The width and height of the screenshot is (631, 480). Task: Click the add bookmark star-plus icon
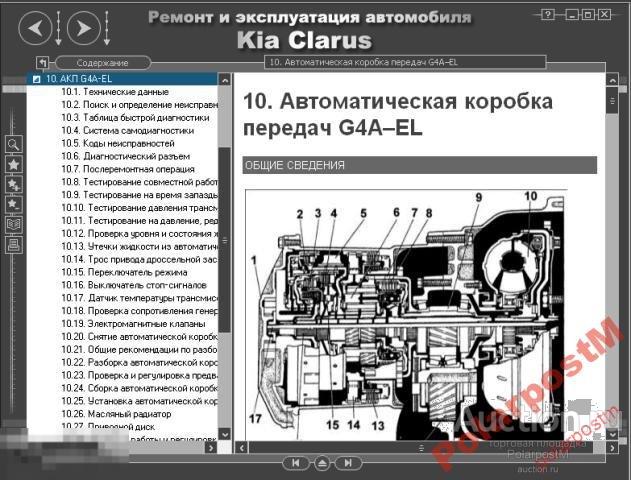[14, 184]
